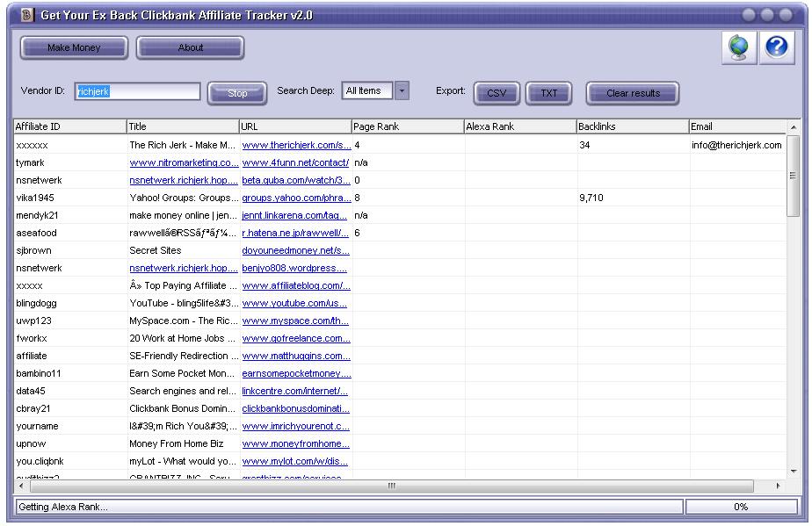Open www.moneyfromhome link
The width and height of the screenshot is (812, 526).
pos(295,444)
